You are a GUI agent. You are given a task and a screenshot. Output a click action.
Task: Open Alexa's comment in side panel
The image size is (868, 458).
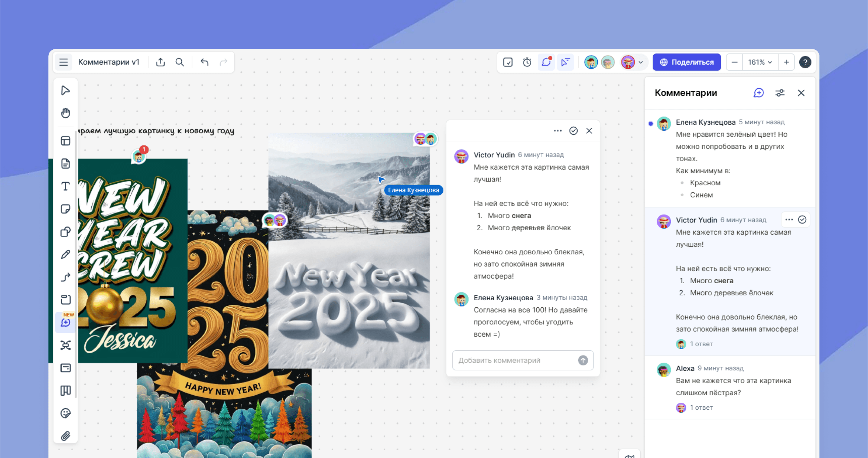click(730, 387)
